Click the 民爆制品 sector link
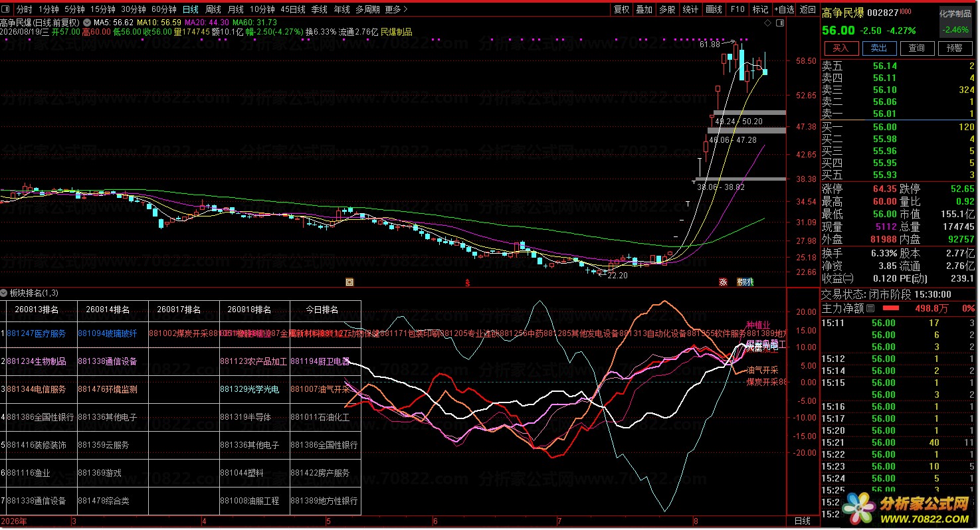This screenshot has width=980, height=530. pos(396,32)
